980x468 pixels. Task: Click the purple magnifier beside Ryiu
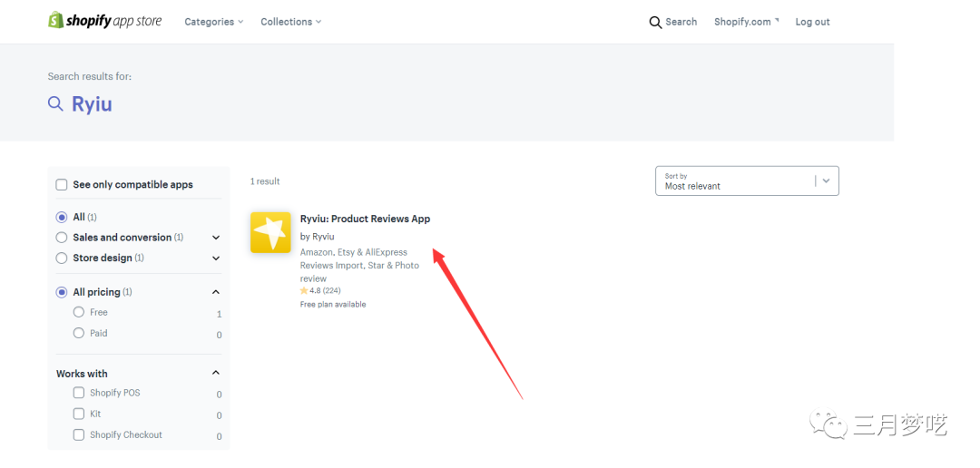[x=56, y=104]
